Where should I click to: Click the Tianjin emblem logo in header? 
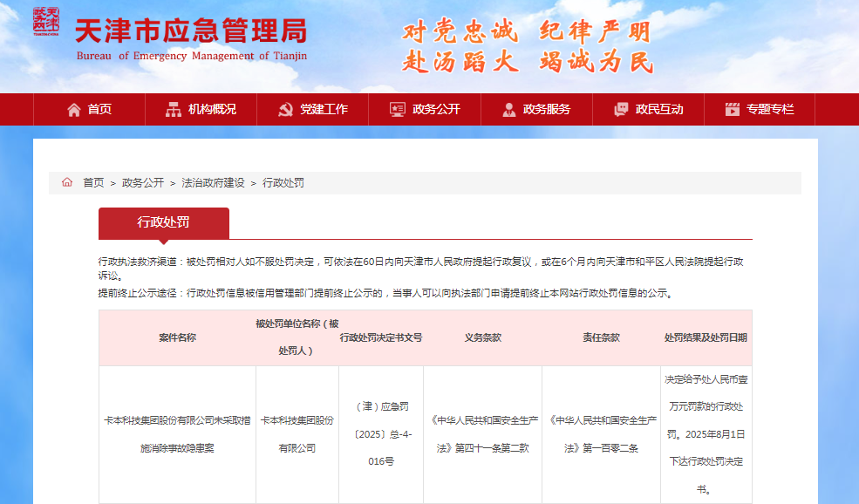(x=46, y=22)
